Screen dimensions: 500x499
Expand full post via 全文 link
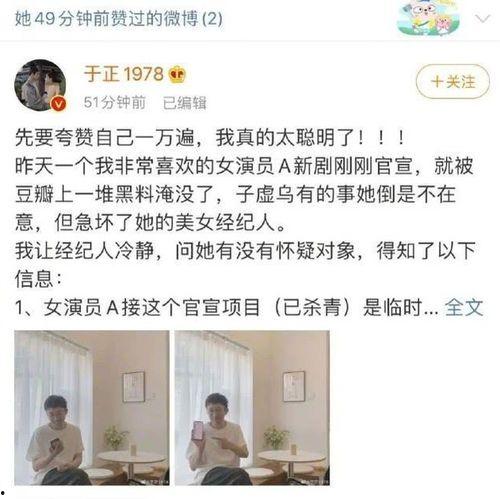464,307
